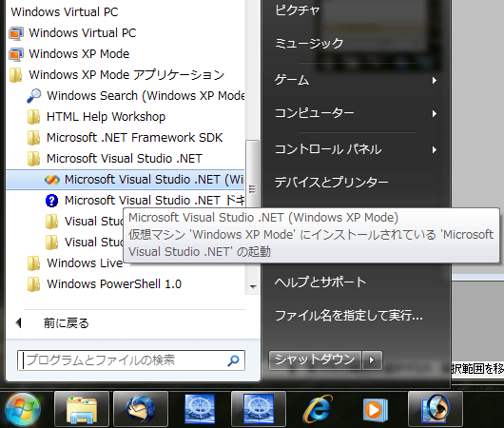Click the シャットダウン button

click(x=315, y=360)
